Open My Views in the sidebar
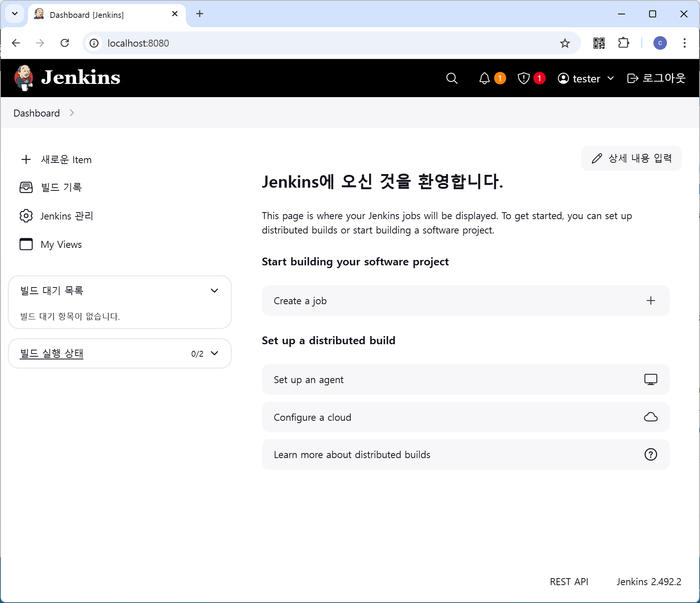Image resolution: width=700 pixels, height=603 pixels. tap(51, 244)
